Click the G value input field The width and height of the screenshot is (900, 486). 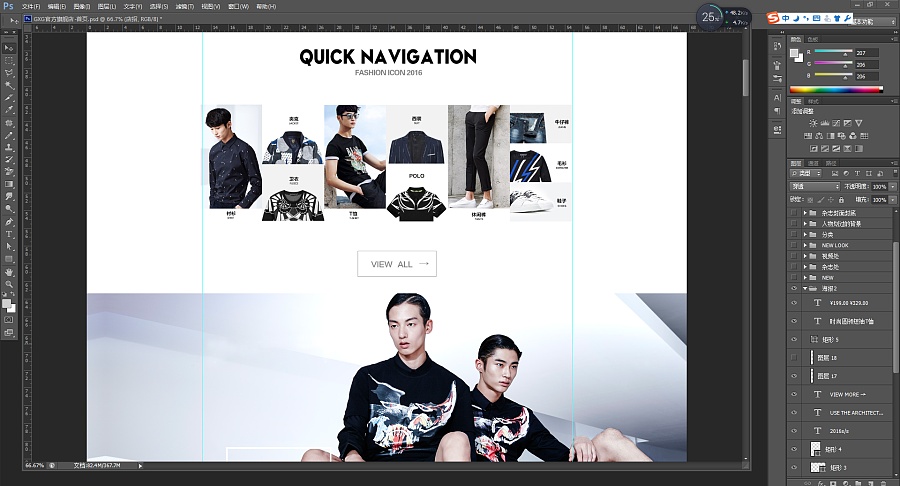867,65
